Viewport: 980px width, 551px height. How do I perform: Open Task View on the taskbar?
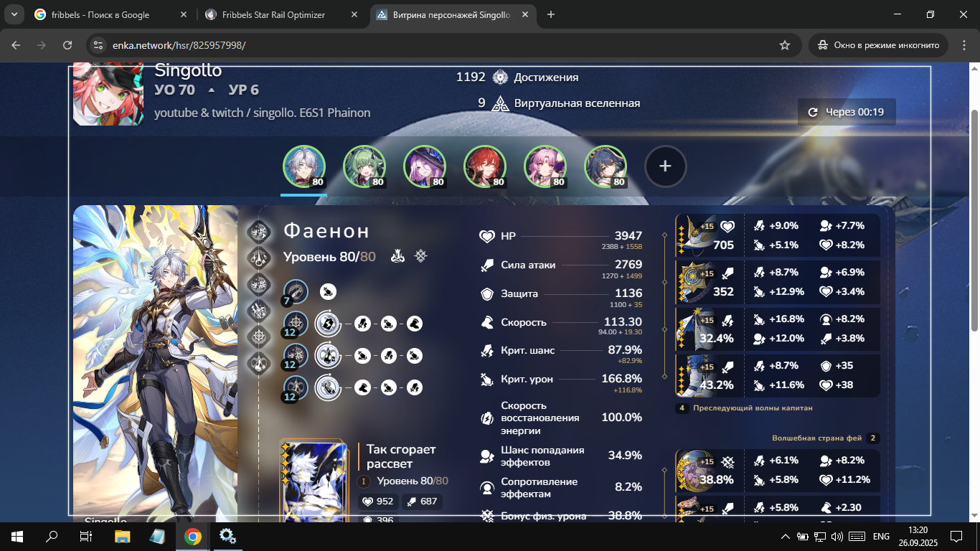point(86,536)
